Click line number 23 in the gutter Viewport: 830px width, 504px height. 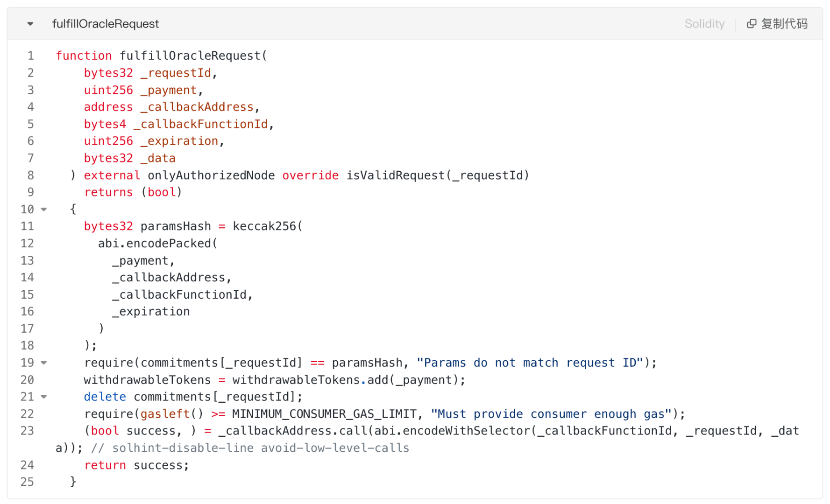click(x=27, y=431)
